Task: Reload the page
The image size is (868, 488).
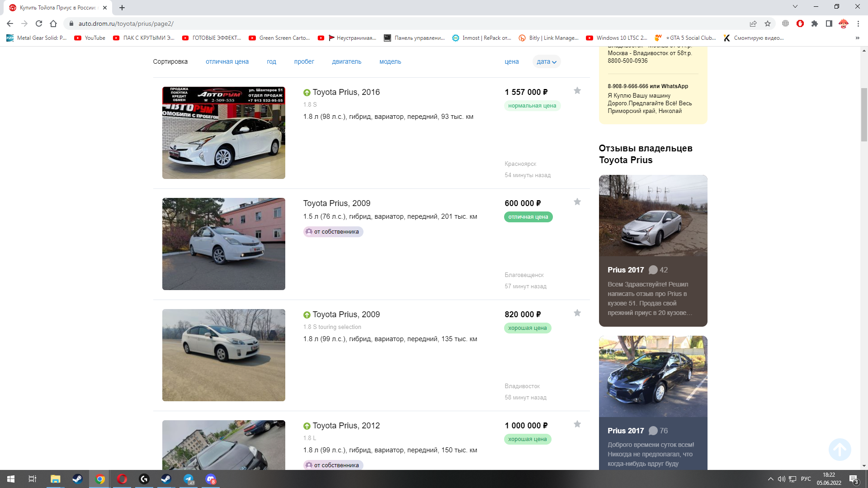Action: tap(39, 23)
